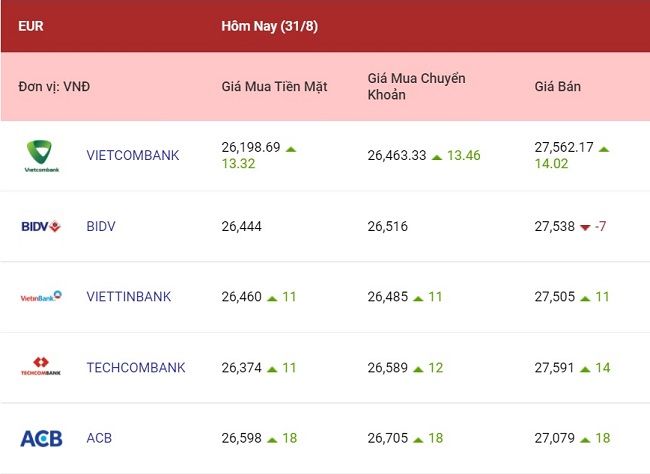
Task: Click the Techcombank logo icon
Action: coord(41,366)
